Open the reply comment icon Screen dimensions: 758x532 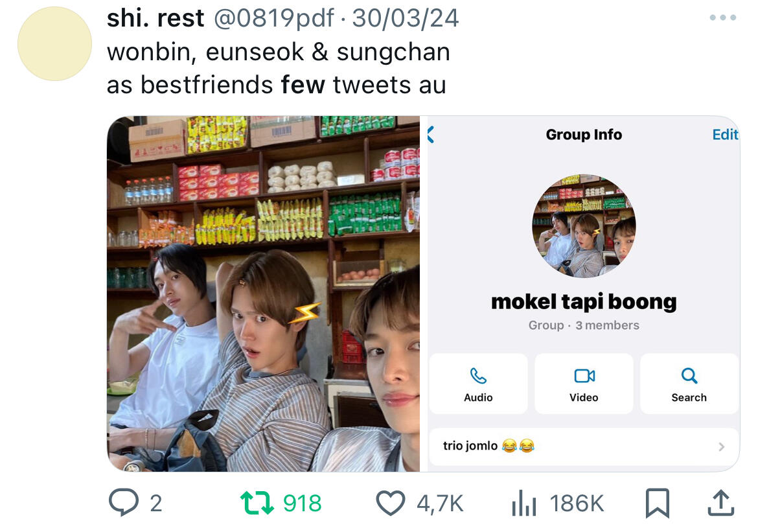(124, 502)
